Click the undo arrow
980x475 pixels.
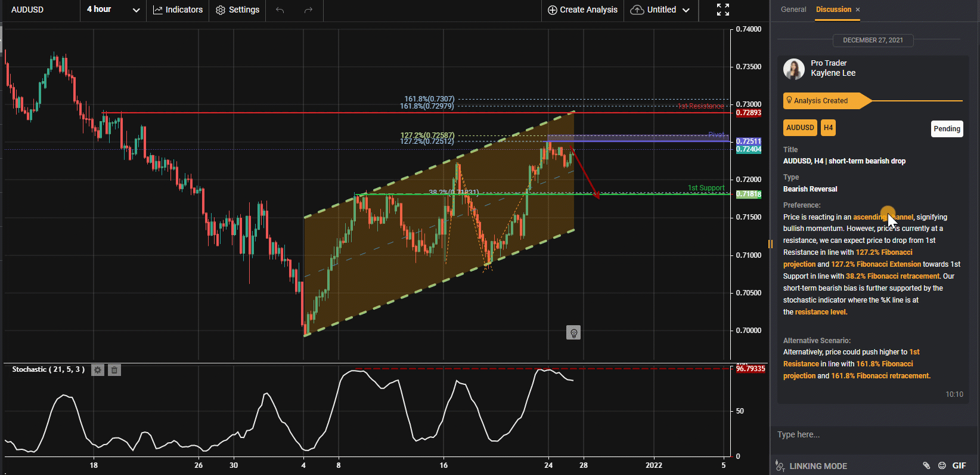pos(280,10)
